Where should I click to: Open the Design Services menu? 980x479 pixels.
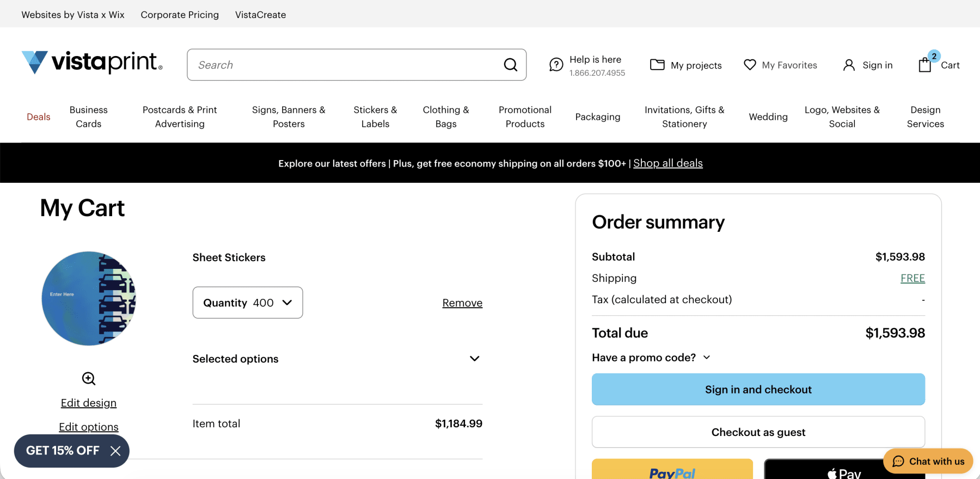click(x=926, y=116)
